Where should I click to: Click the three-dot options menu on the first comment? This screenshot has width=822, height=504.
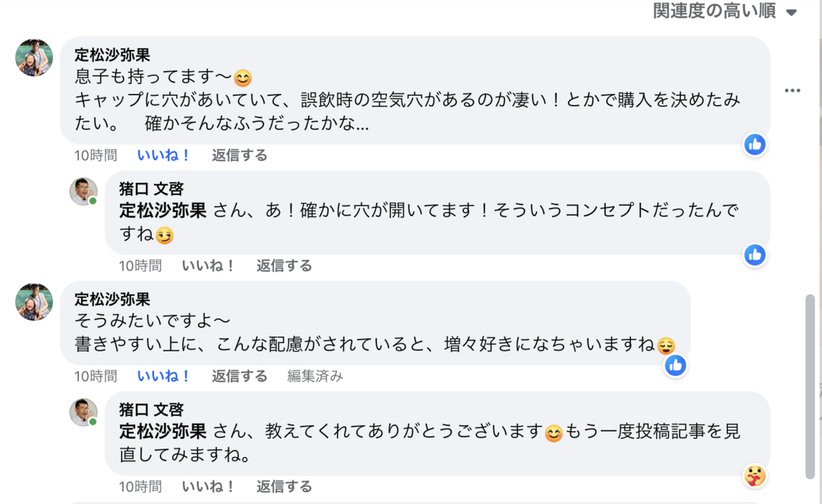click(793, 90)
